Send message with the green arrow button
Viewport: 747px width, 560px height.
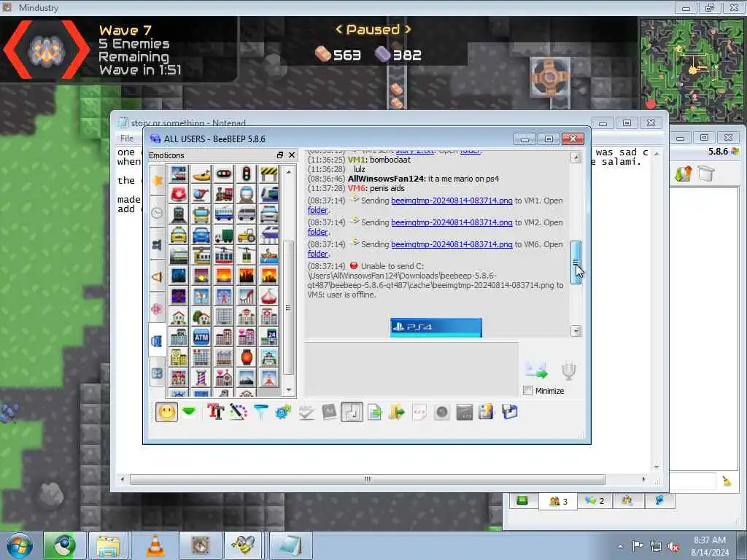536,370
